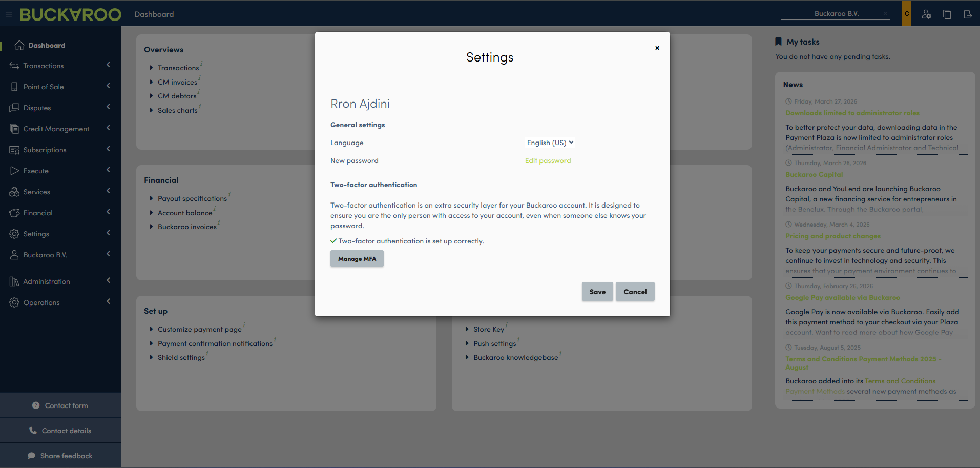Close the Settings dialog with the X
This screenshot has width=980, height=468.
tap(657, 48)
